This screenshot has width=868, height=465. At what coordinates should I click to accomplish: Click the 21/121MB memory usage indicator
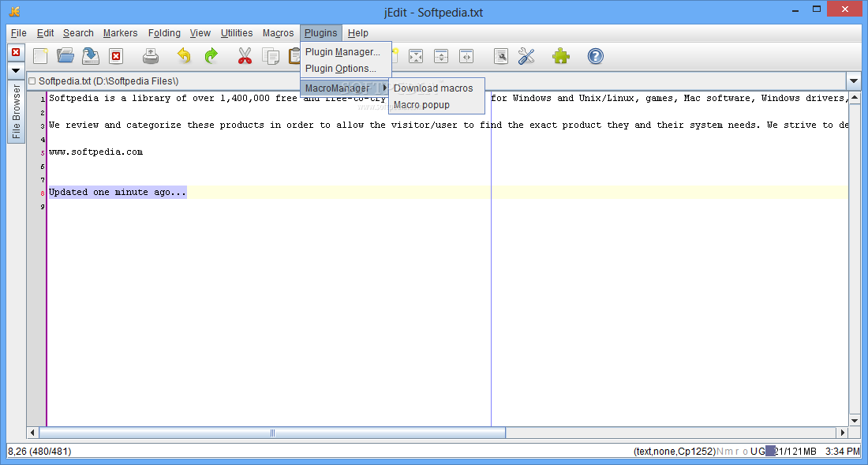coord(791,451)
